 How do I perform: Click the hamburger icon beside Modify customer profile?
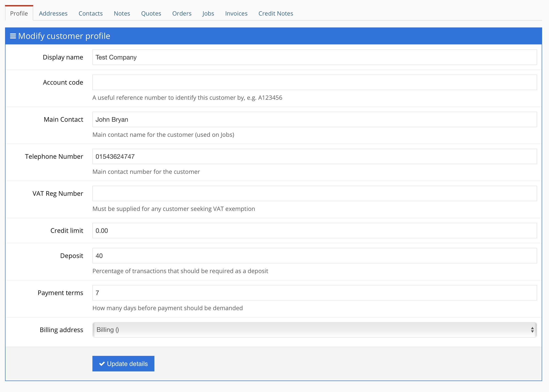coord(13,36)
